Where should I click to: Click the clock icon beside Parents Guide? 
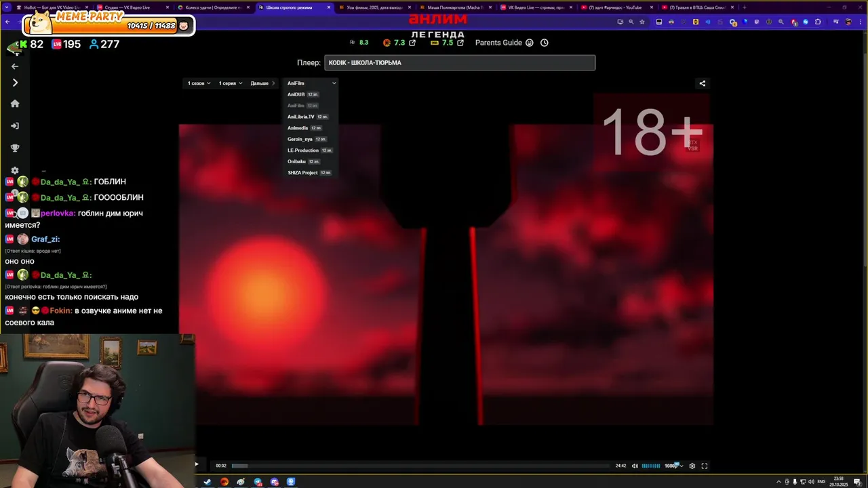(544, 43)
